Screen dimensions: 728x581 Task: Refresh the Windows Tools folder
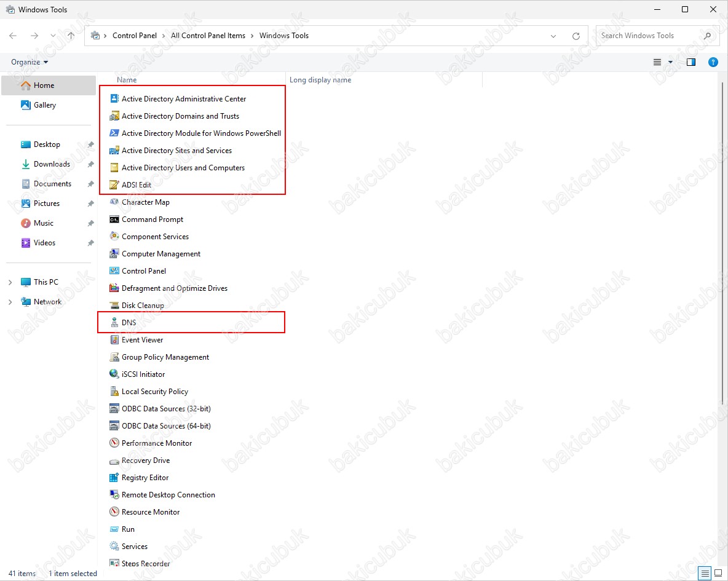(x=576, y=36)
